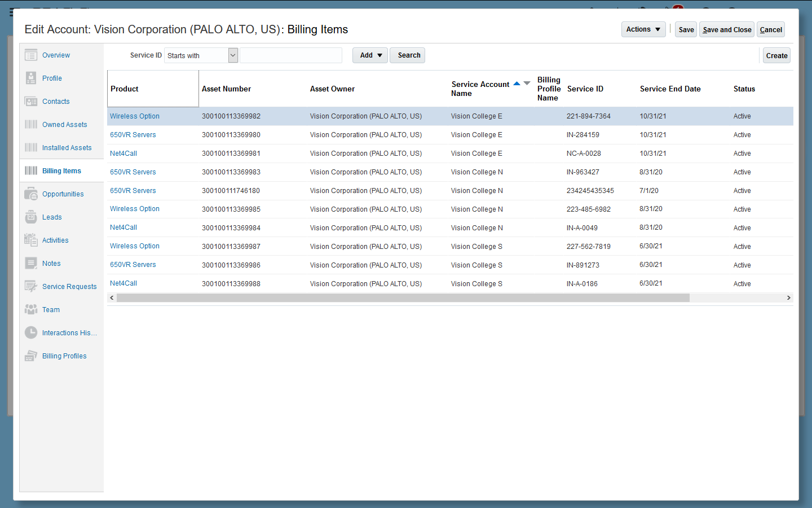Sort Service Account Name ascending arrow
Viewport: 812px width, 508px height.
pyautogui.click(x=517, y=84)
